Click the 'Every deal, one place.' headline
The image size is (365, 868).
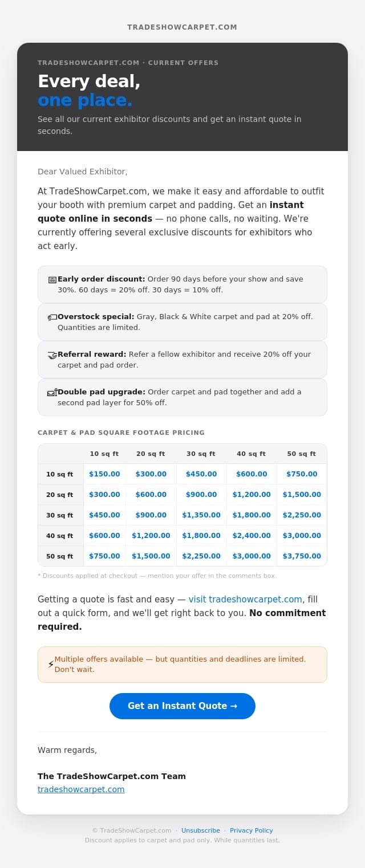(x=89, y=91)
